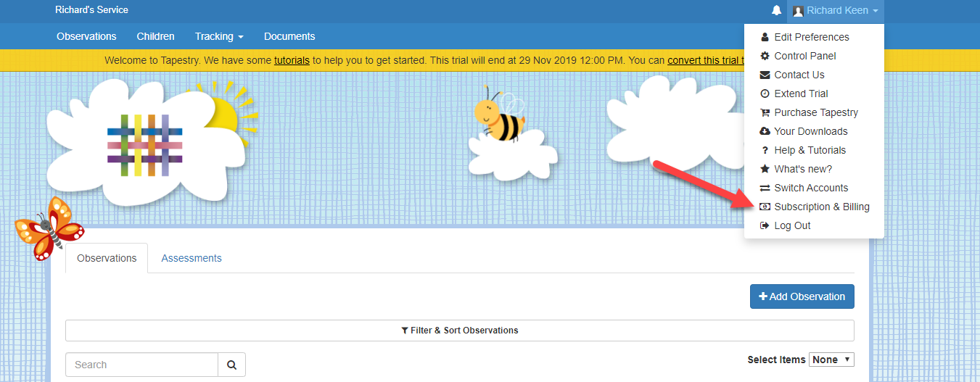Open the Children page

tap(155, 36)
